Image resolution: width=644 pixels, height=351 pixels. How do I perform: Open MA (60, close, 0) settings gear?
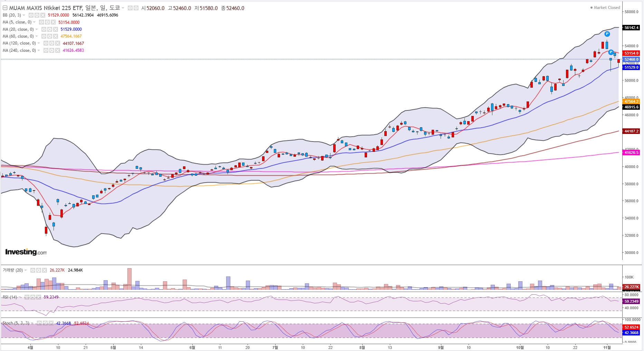tap(50, 36)
